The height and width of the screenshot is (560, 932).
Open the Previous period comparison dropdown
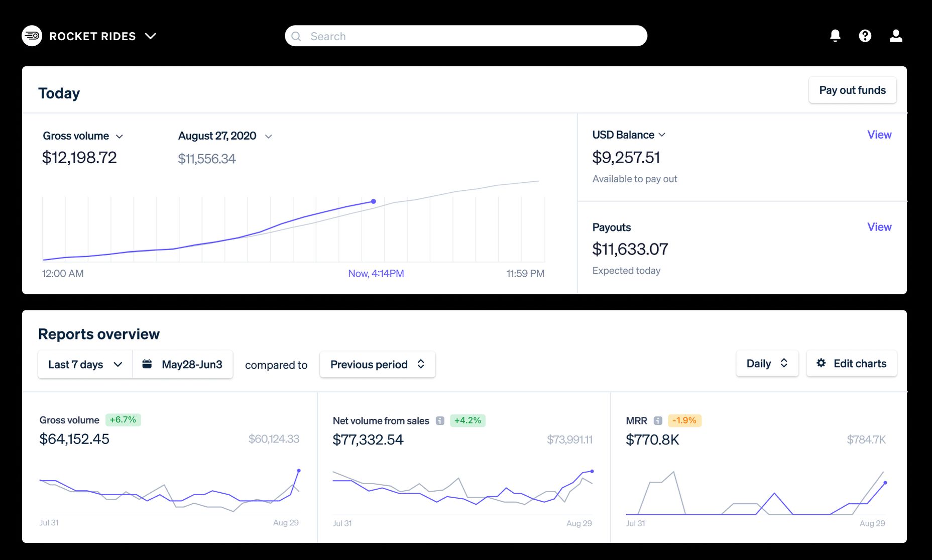click(x=378, y=364)
